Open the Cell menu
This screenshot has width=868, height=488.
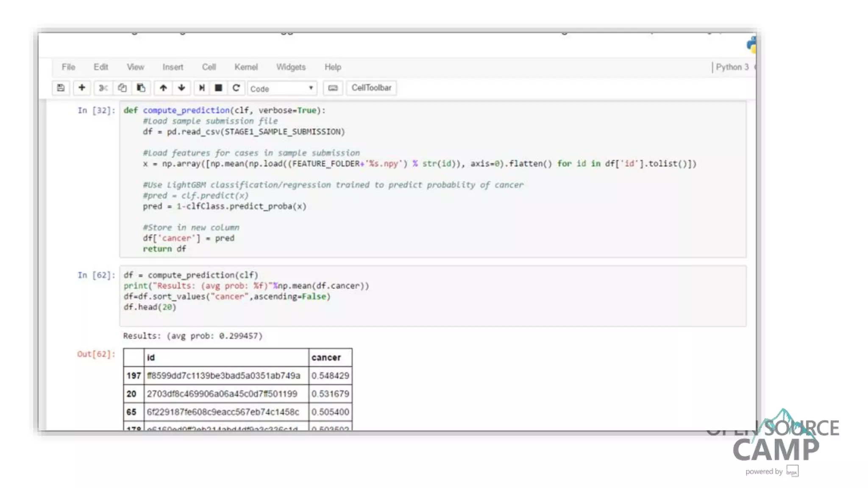coord(209,67)
